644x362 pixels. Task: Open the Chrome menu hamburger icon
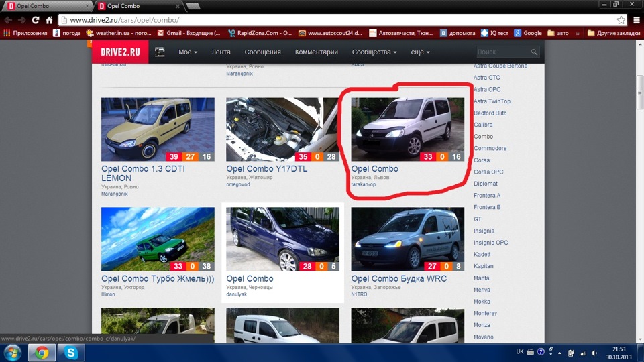click(637, 19)
